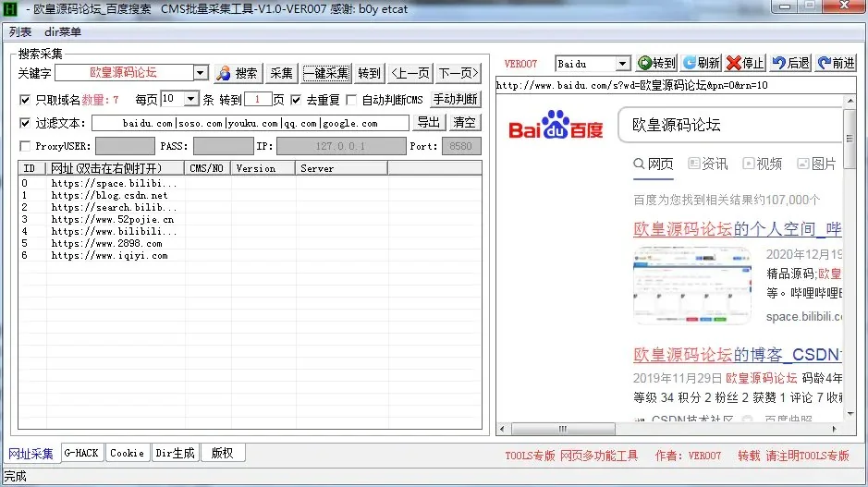Click the Baidu paw logo
Image resolution: width=868 pixels, height=487 pixels.
556,128
